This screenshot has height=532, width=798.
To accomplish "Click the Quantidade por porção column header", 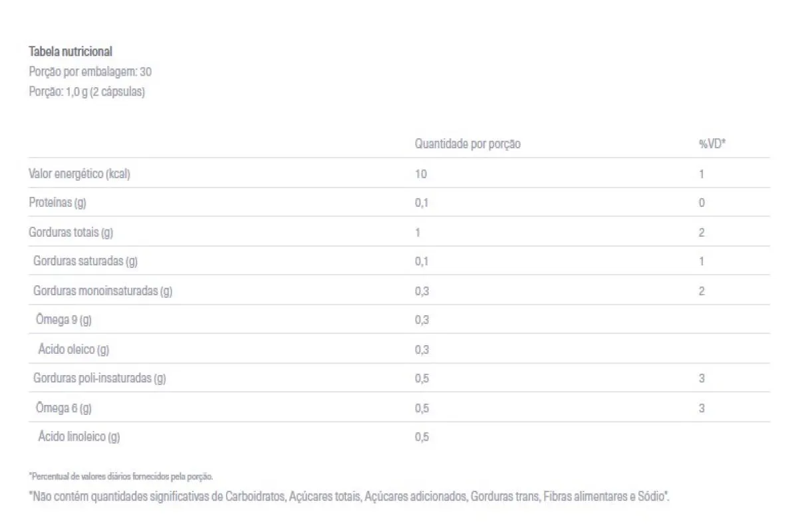I will tap(467, 144).
